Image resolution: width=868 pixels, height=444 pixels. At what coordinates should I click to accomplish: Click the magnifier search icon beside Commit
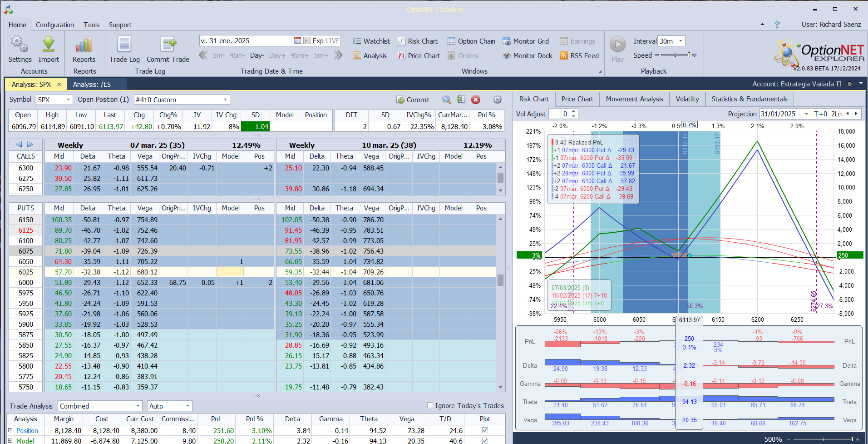coord(447,100)
